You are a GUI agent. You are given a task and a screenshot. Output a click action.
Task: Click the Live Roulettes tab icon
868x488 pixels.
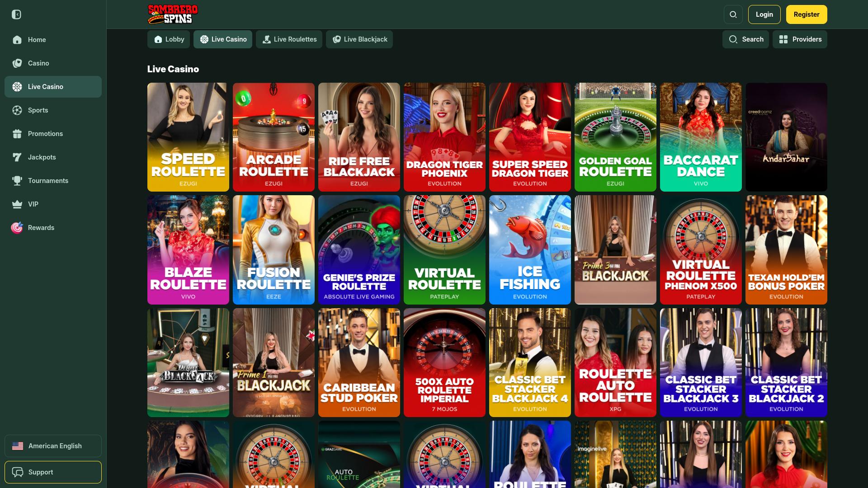point(267,39)
